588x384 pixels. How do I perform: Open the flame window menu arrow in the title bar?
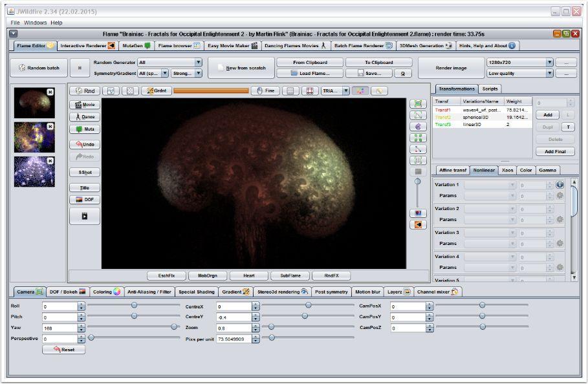pyautogui.click(x=13, y=34)
